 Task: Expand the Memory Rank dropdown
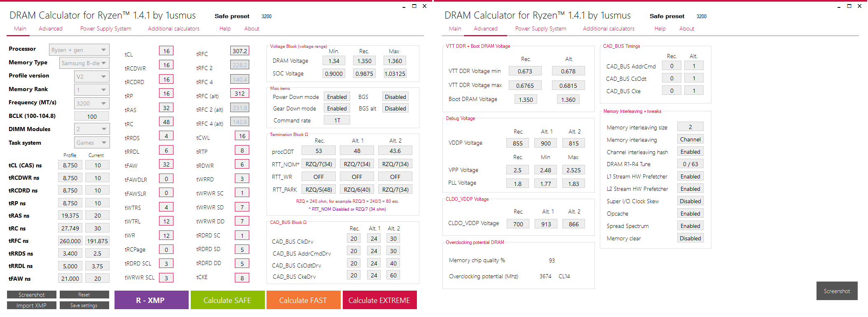coord(92,90)
